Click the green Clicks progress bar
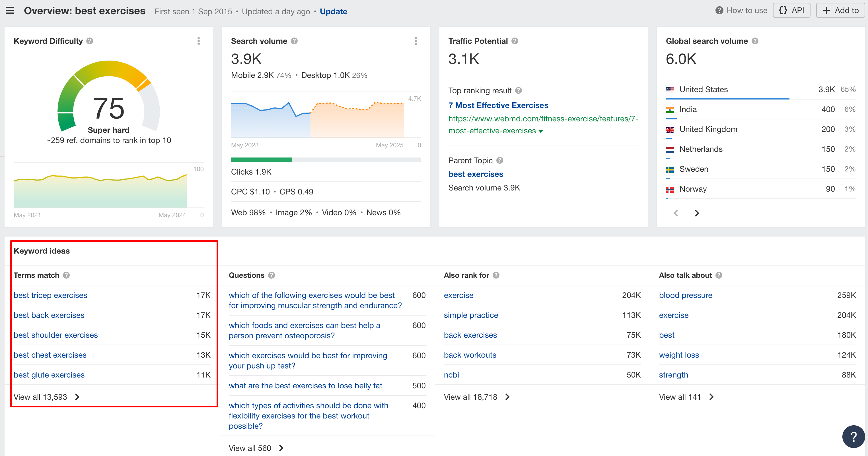868x456 pixels. [261, 160]
